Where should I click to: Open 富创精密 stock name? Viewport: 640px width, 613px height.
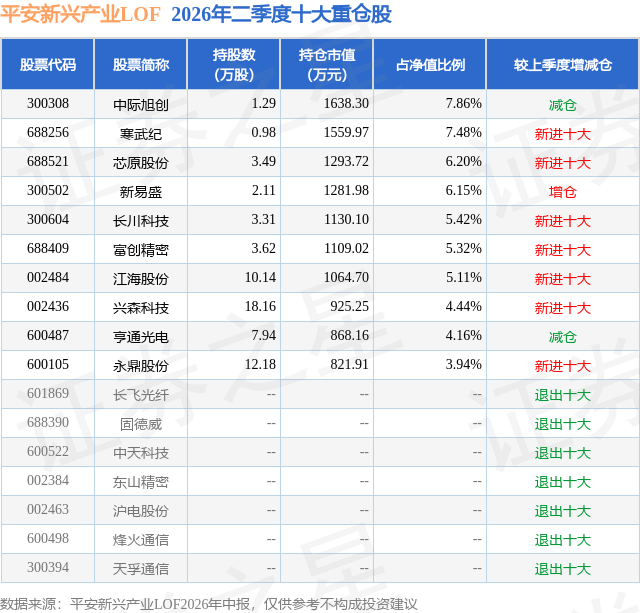(141, 250)
